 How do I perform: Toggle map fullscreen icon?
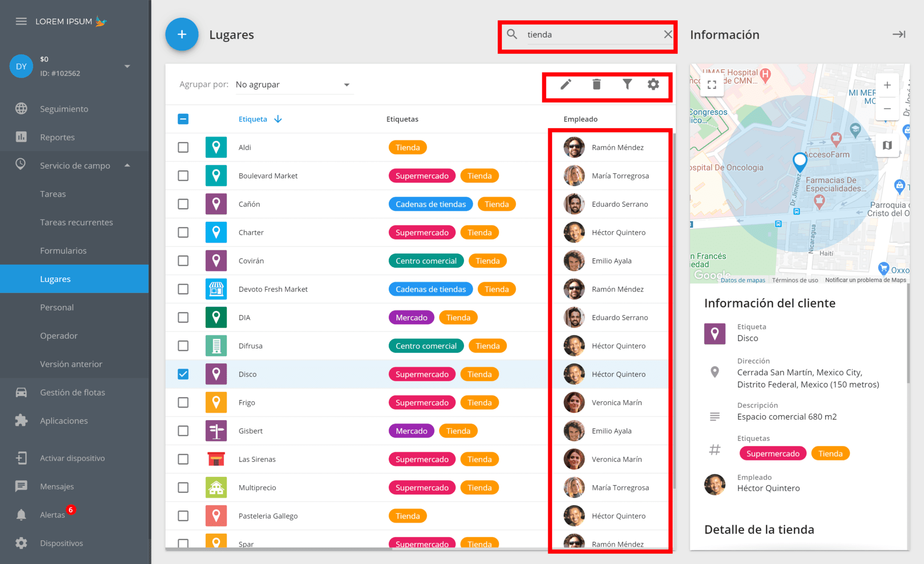point(712,85)
